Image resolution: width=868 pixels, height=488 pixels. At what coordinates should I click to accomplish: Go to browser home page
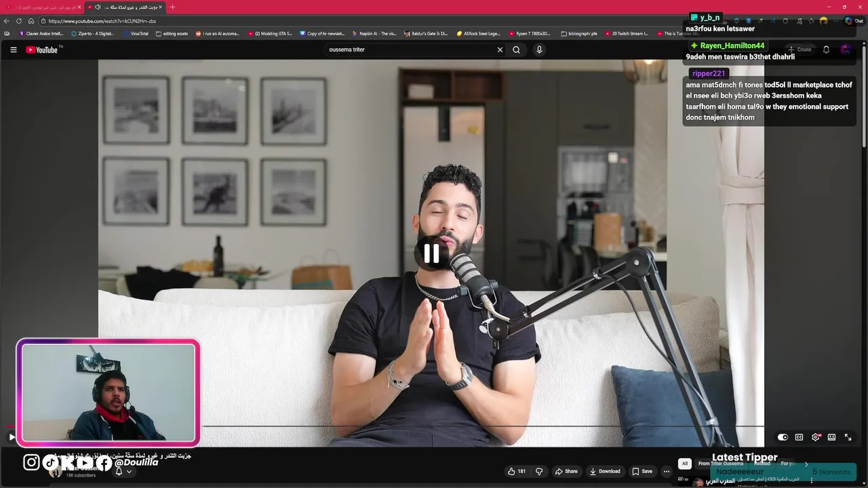click(x=31, y=21)
